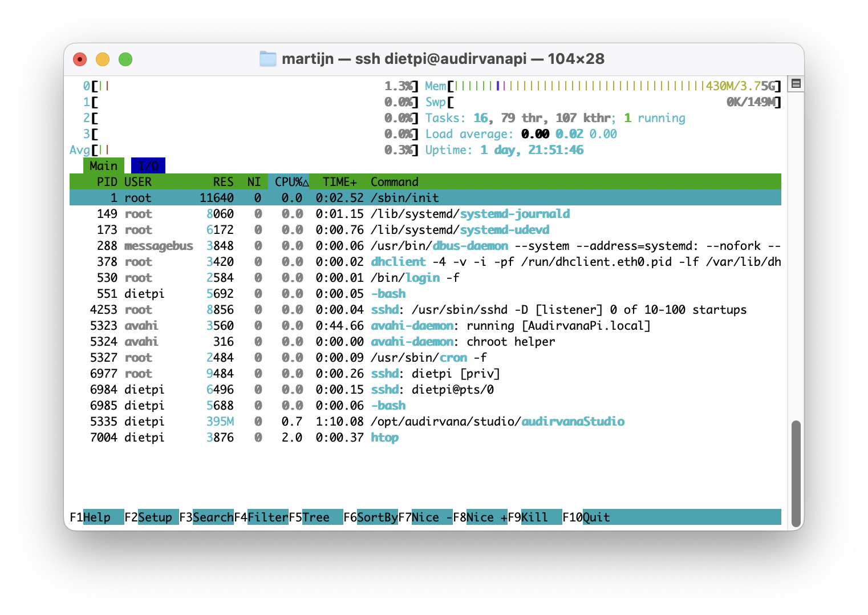The width and height of the screenshot is (868, 615).
Task: Select the htop process row
Action: [425, 437]
